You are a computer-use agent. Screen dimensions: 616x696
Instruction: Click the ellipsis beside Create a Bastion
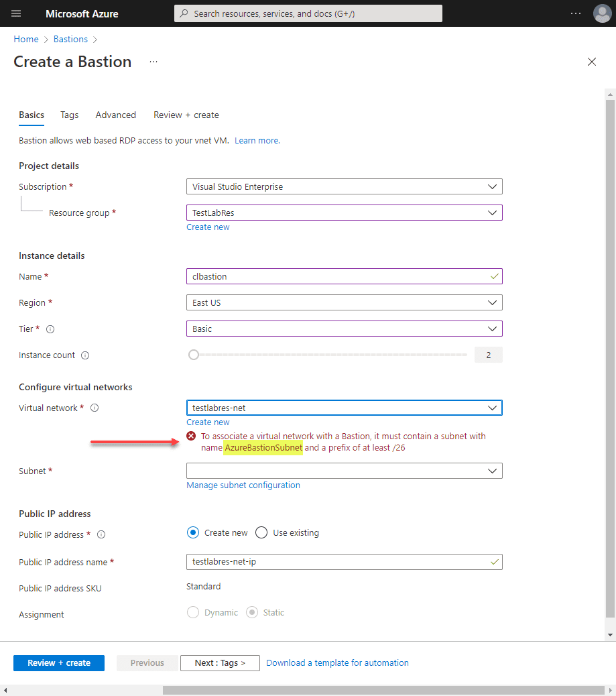pos(153,62)
